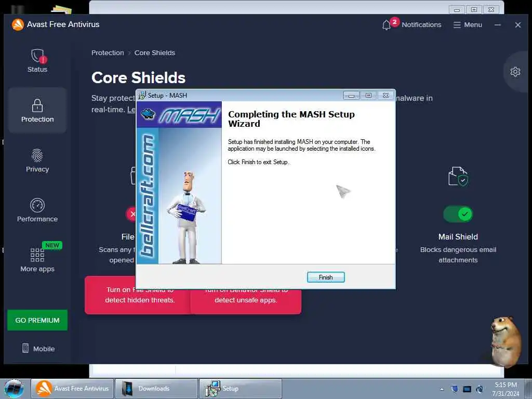
Task: Open the Mobile section
Action: [38, 349]
